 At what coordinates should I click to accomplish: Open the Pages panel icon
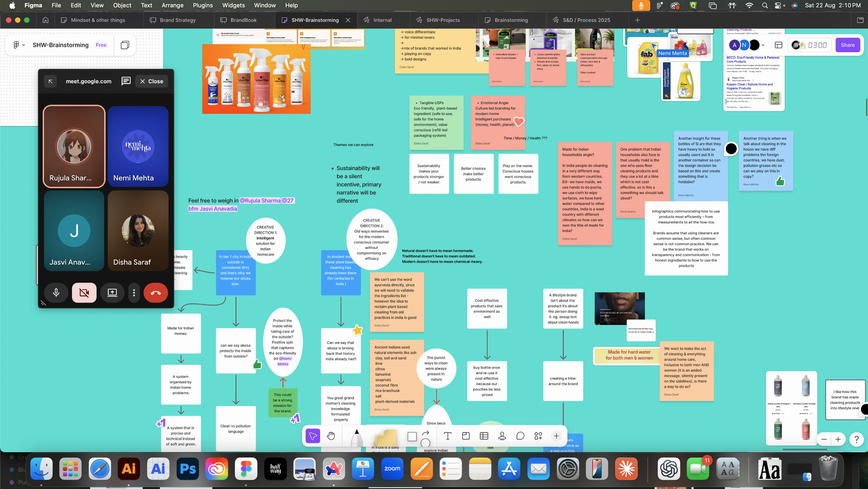pyautogui.click(x=125, y=45)
